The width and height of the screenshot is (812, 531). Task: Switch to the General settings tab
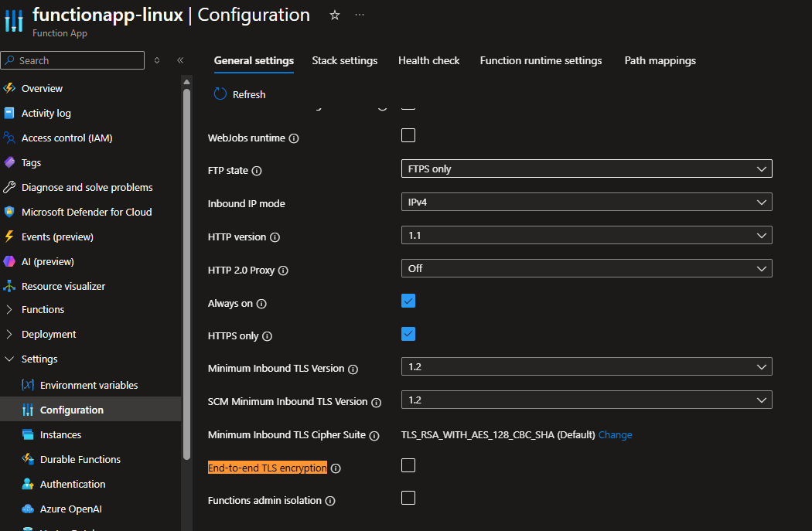pos(254,60)
